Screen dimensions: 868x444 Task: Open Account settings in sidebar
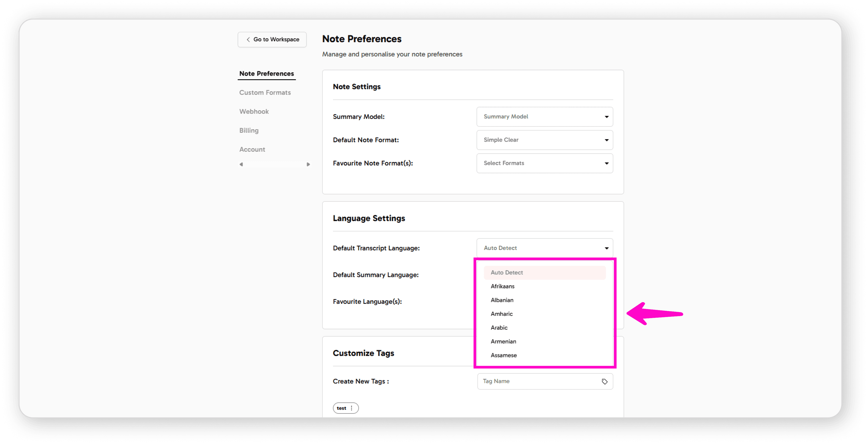(x=252, y=149)
